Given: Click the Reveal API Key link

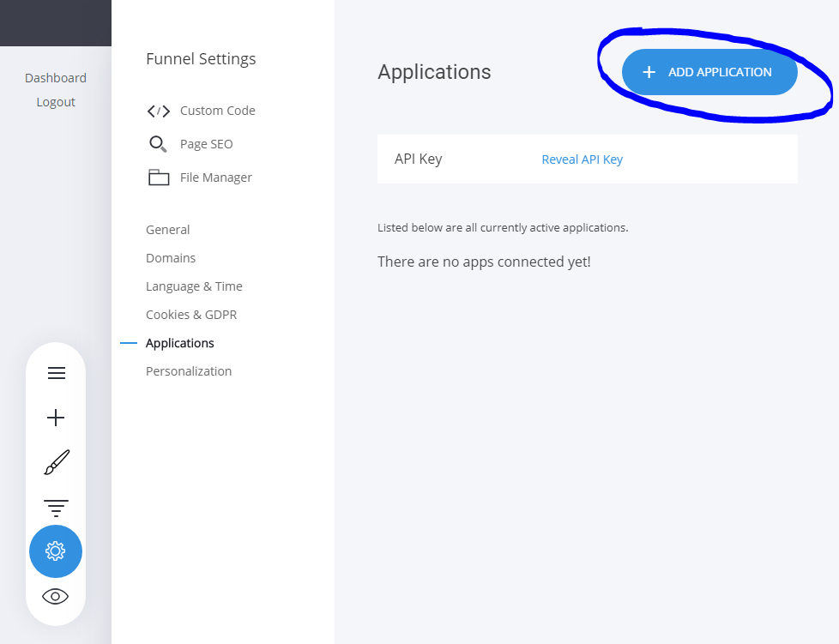Looking at the screenshot, I should tap(582, 159).
